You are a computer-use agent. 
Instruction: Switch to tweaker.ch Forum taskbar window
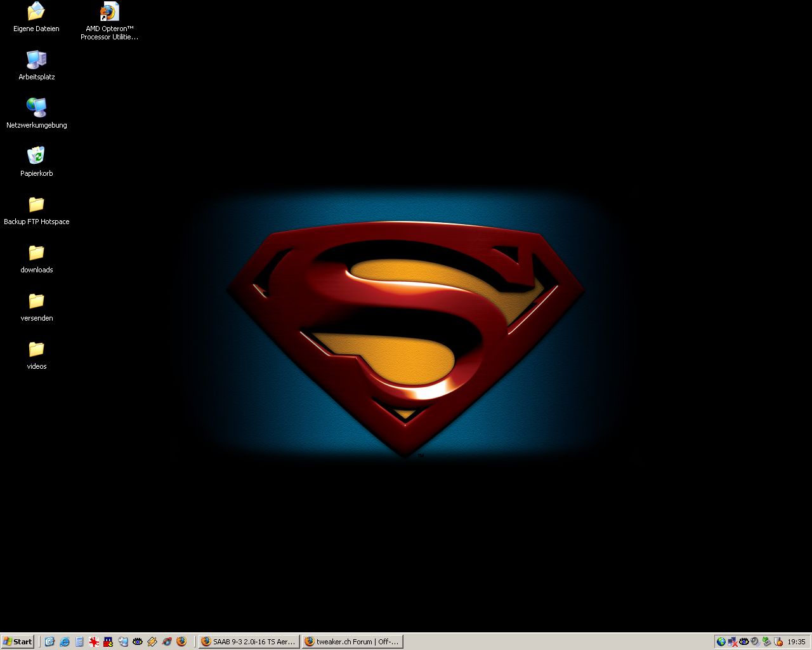(352, 642)
